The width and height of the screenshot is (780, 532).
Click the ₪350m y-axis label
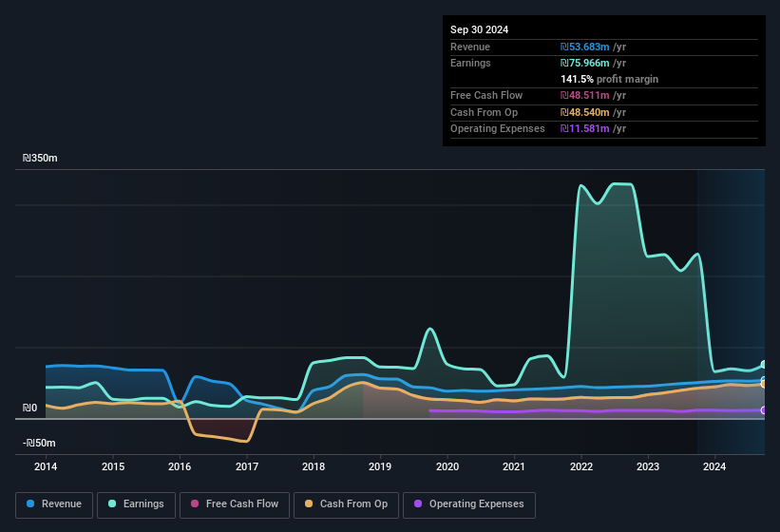40,158
